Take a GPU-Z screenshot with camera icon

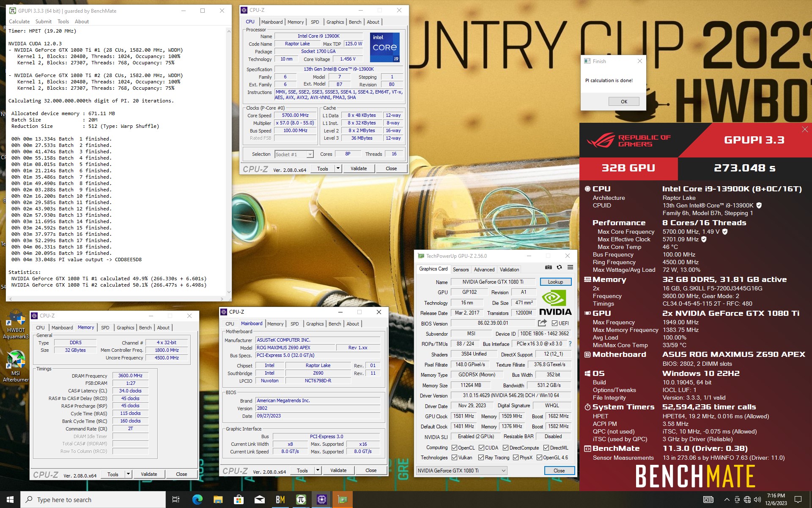click(548, 267)
